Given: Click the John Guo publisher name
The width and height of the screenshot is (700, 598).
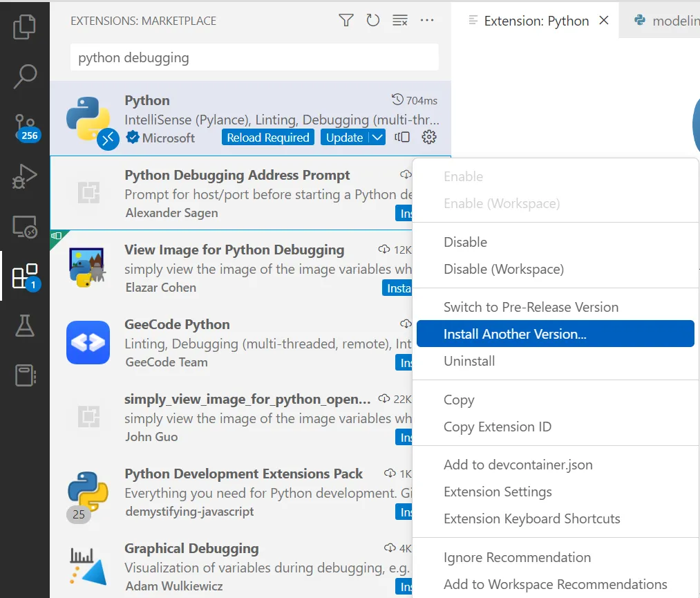Looking at the screenshot, I should [x=151, y=437].
